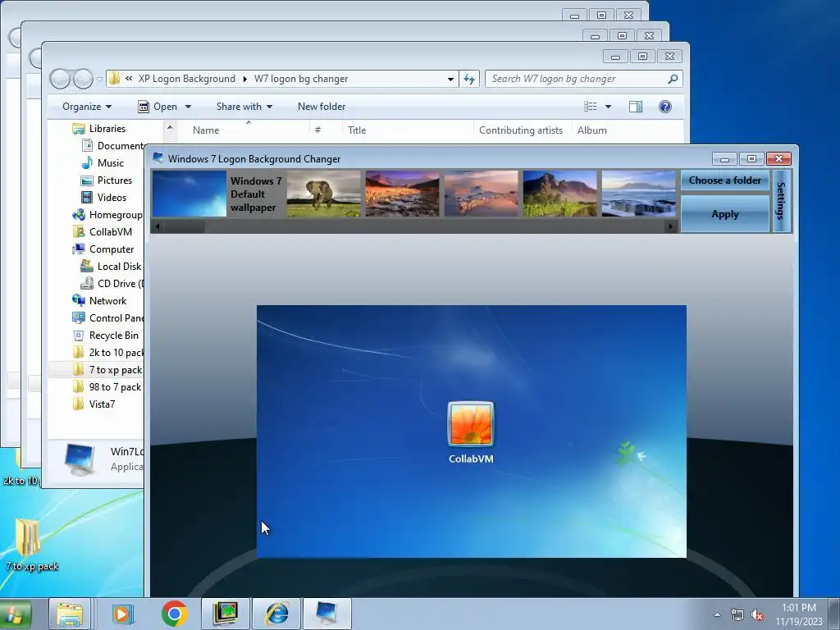Open the Music library
The width and height of the screenshot is (840, 630).
click(111, 163)
